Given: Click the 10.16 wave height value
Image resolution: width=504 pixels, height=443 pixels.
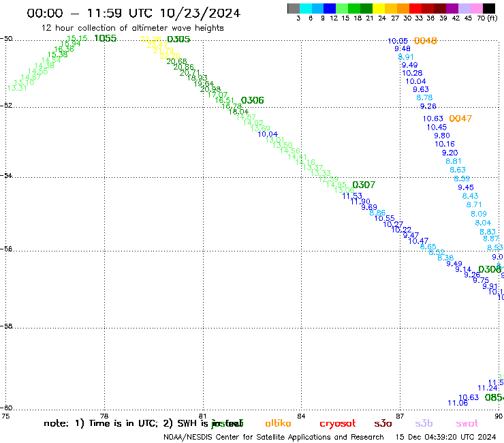Looking at the screenshot, I should 445,144.
